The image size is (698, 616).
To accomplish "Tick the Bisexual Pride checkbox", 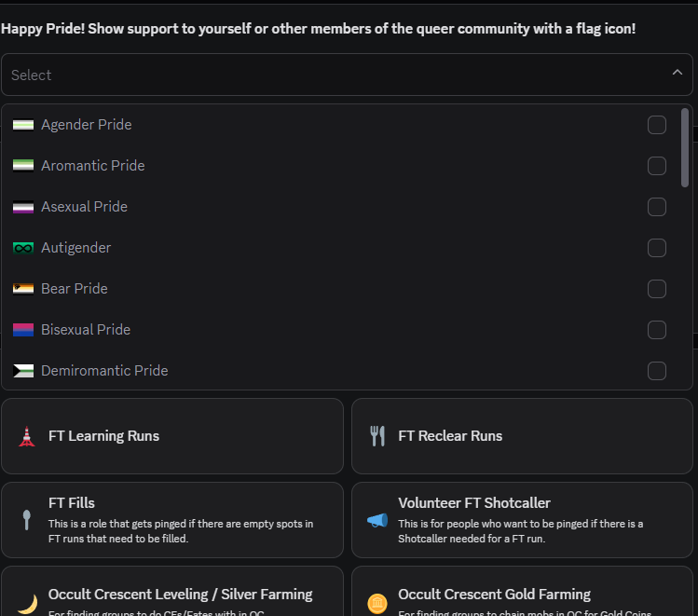I will click(657, 330).
